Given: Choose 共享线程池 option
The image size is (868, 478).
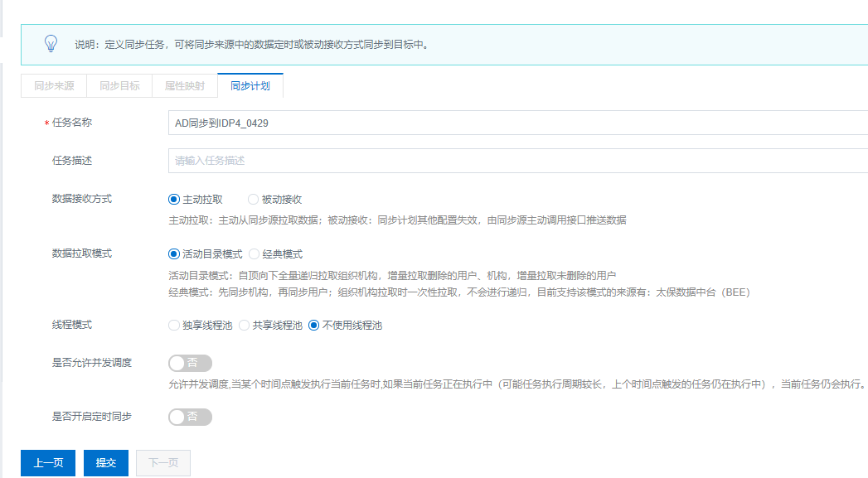Looking at the screenshot, I should tap(245, 326).
